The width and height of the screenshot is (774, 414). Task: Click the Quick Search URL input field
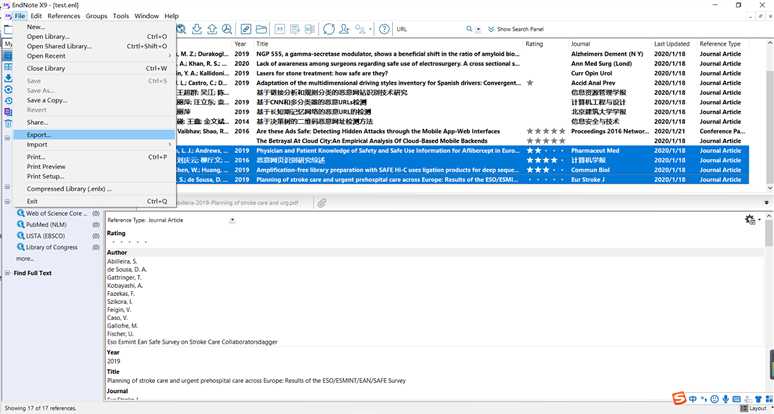click(x=429, y=29)
